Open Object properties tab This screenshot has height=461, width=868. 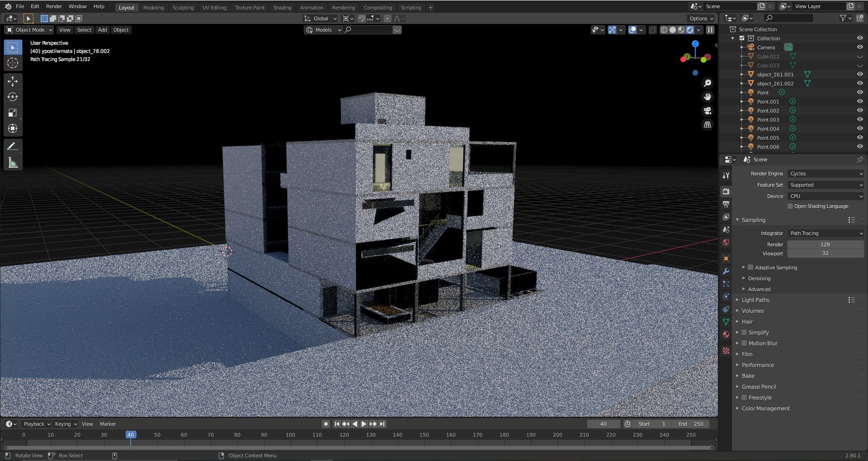(726, 259)
